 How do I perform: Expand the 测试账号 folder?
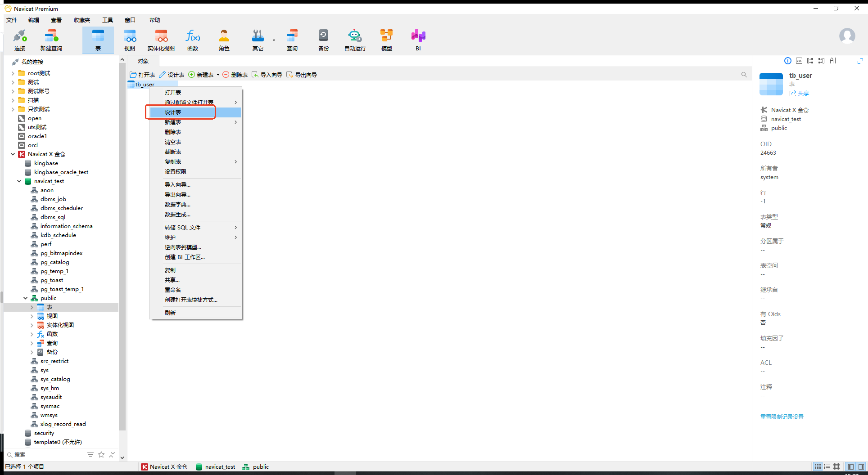click(x=13, y=91)
